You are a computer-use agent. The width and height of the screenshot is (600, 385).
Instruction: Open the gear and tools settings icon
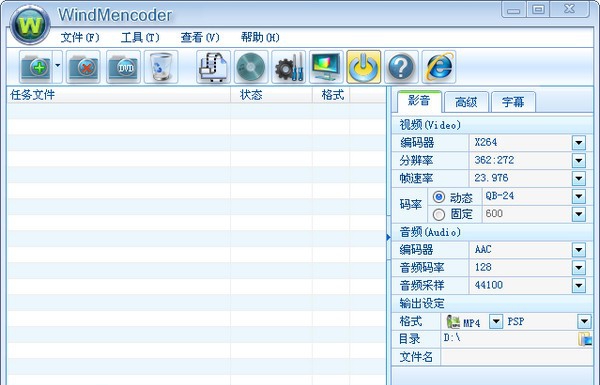pos(289,67)
